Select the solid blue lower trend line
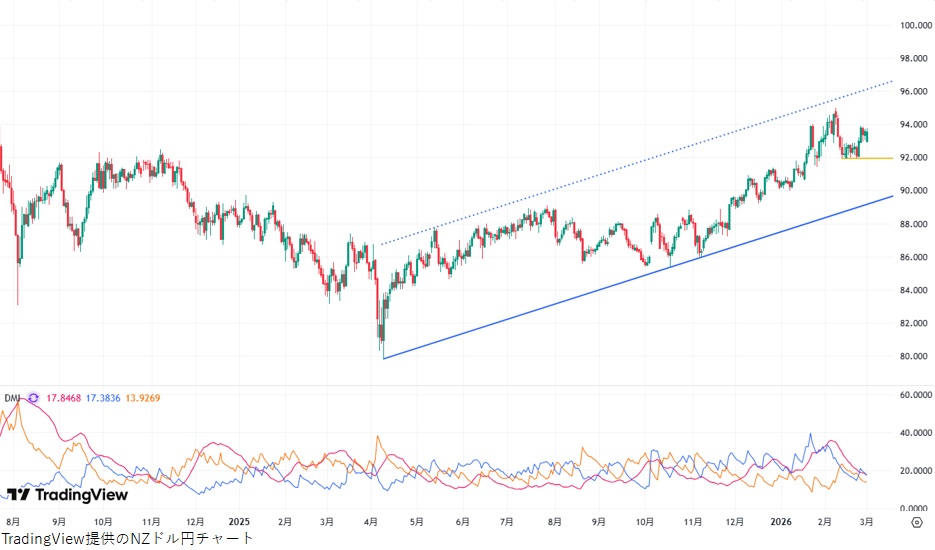Screen dimensions: 935x550 (600, 291)
